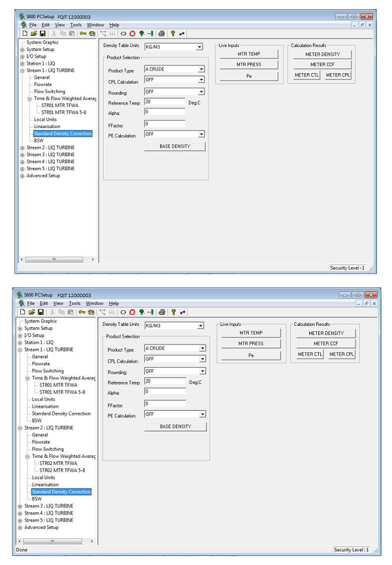Click the white rectangle icon in top window toolbar

(x=123, y=33)
